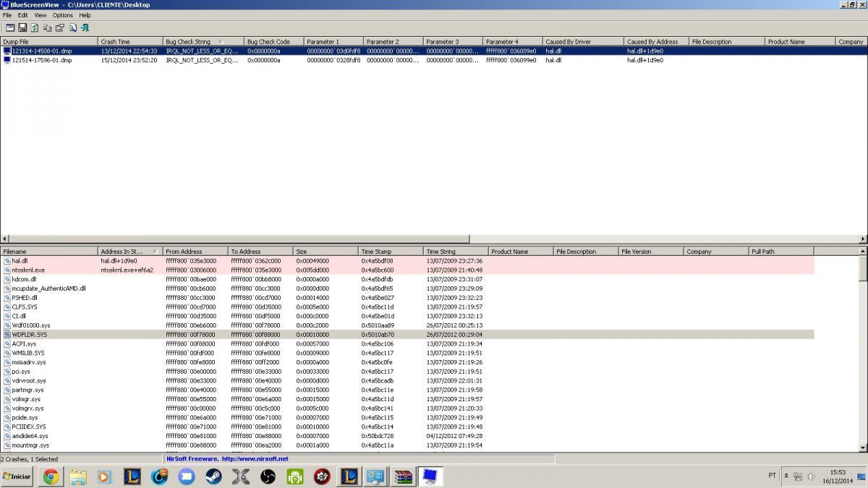Open WinRAR from the taskbar
868x488 pixels.
click(402, 476)
